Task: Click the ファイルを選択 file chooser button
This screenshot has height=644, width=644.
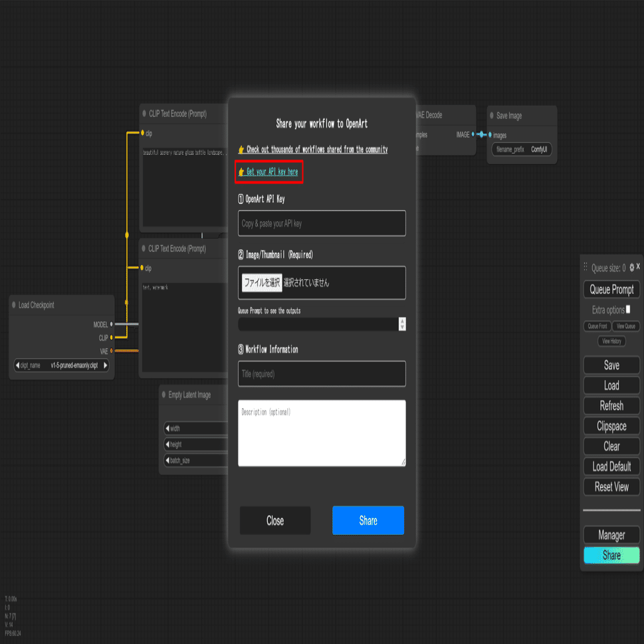Action: click(262, 282)
